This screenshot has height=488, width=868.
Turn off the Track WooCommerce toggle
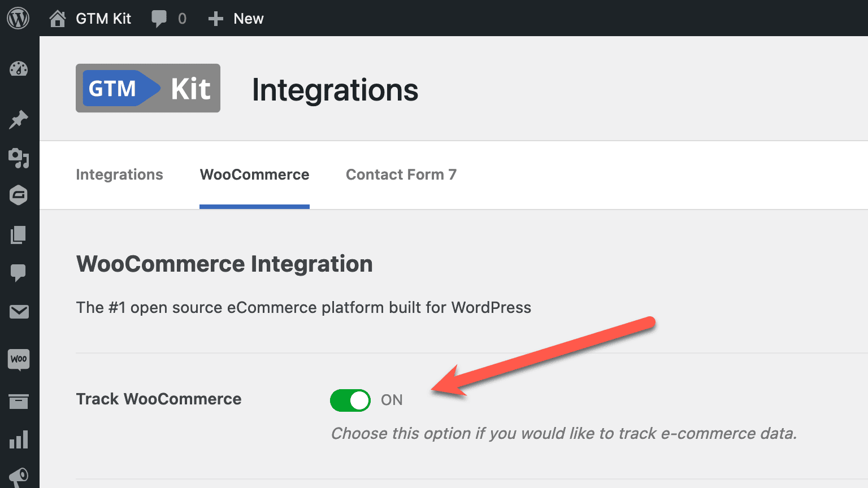(350, 400)
